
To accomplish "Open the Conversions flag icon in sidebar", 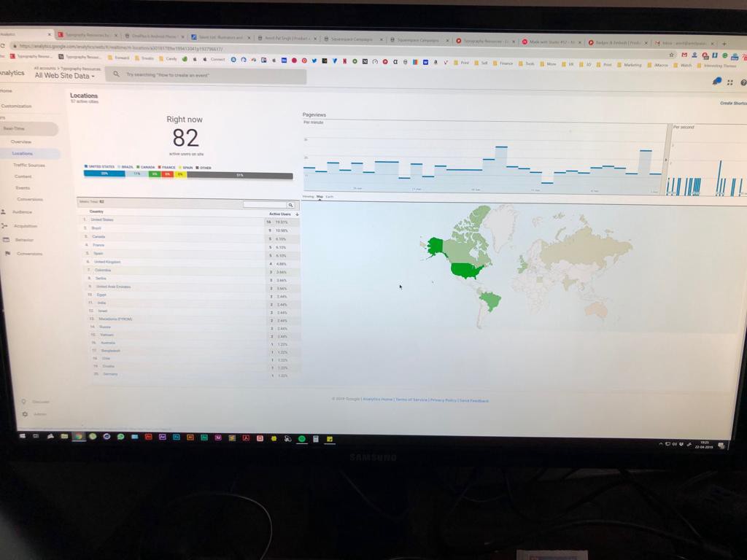I will pyautogui.click(x=7, y=253).
